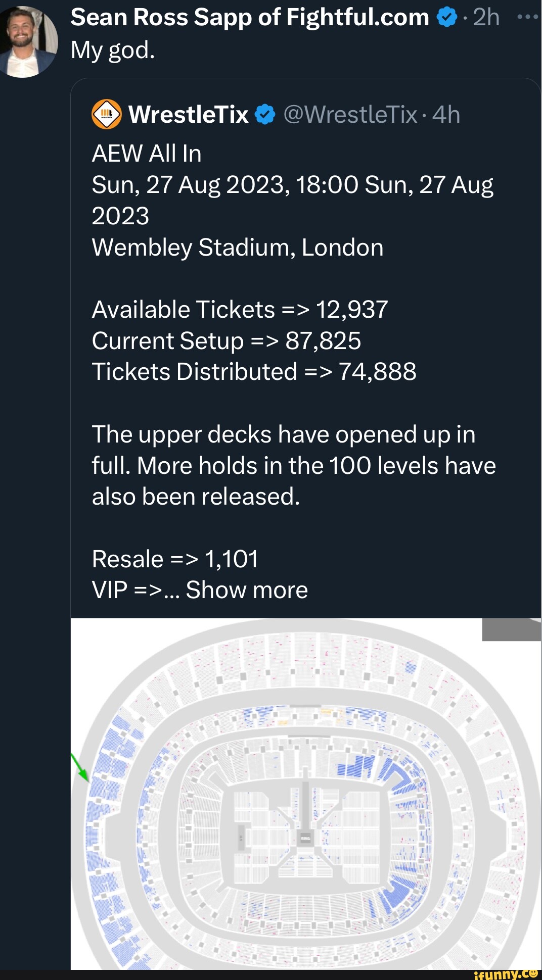Click the WrestleTix orange logo avatar
The height and width of the screenshot is (980, 542).
point(106,115)
